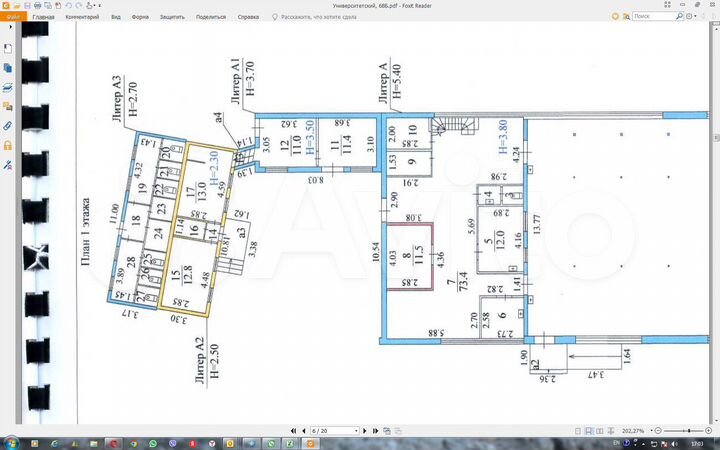Viewport: 720px width, 450px height.
Task: Switch to the Комментарий ribbon tab
Action: [82, 17]
